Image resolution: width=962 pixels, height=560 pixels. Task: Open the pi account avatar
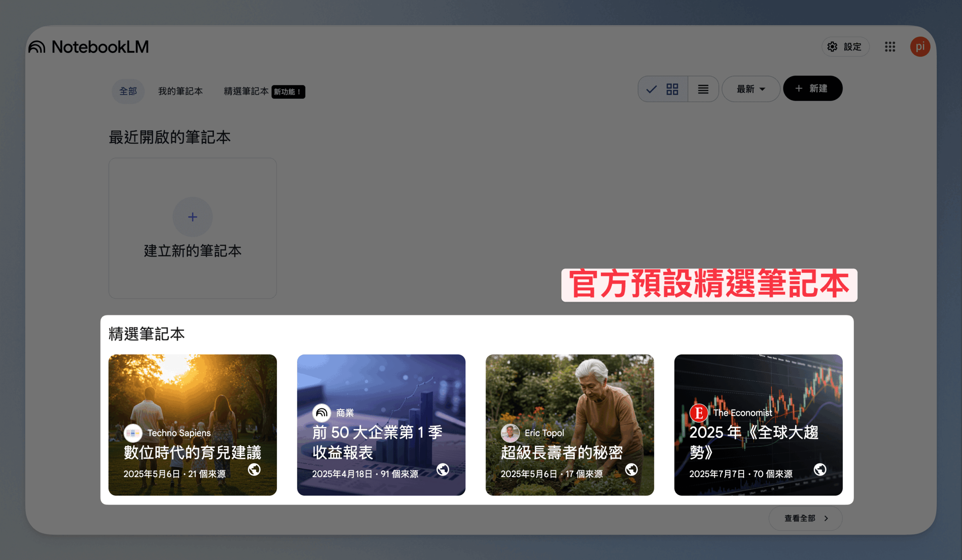pos(920,47)
